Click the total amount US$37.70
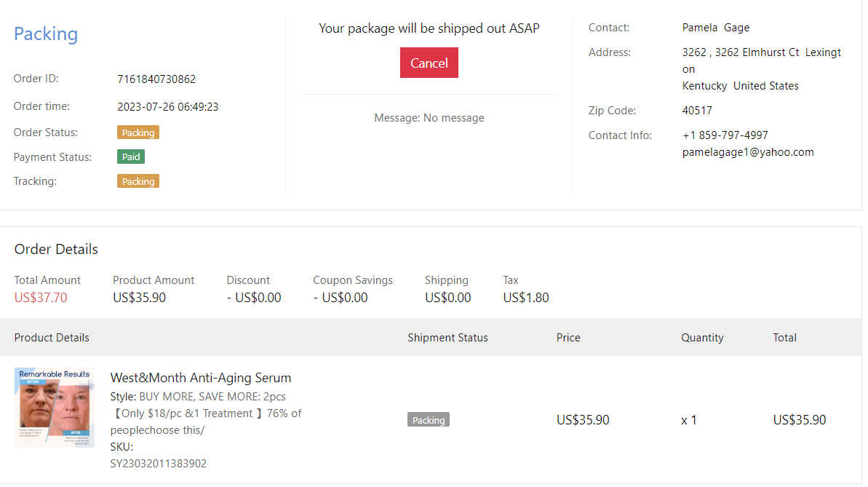Viewport: 868px width, 487px height. tap(41, 298)
